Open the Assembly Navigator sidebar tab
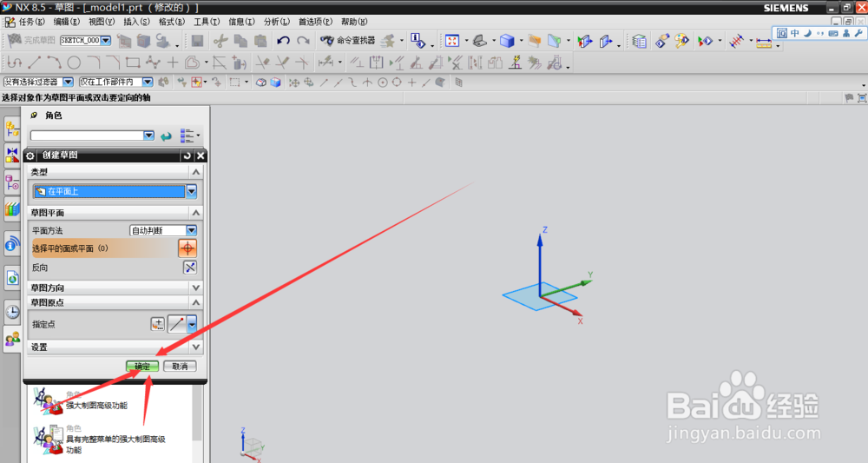The width and height of the screenshot is (868, 463). click(12, 129)
